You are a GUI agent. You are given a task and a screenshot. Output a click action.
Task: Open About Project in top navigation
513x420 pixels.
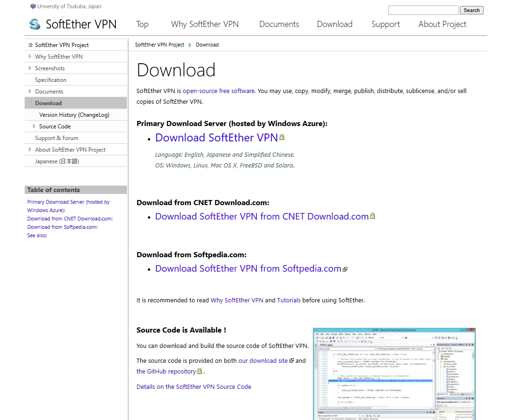pos(442,24)
